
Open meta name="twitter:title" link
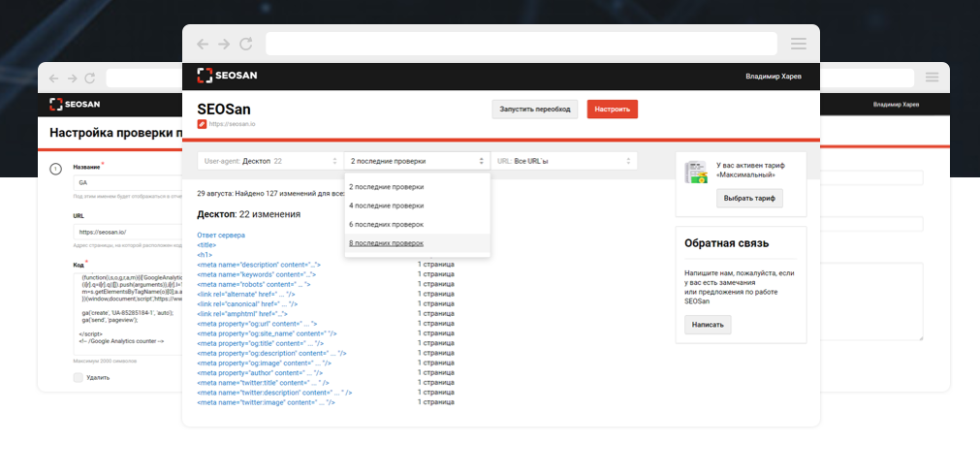[263, 382]
